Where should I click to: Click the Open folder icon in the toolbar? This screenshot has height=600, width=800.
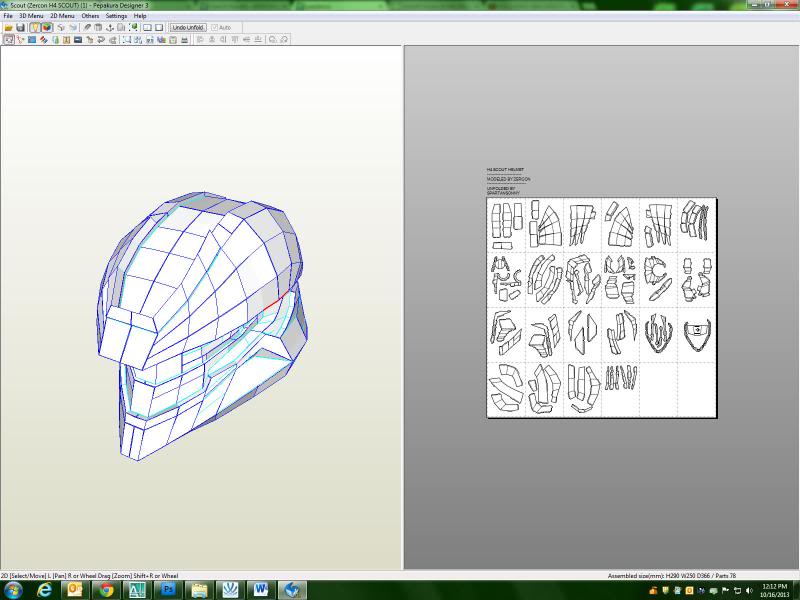[9, 28]
